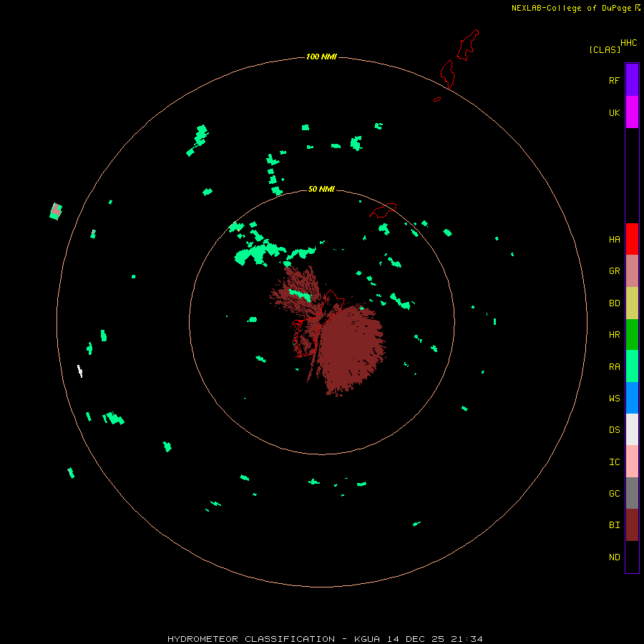This screenshot has width=644, height=644.
Task: Click the small white dry snow echo
Action: coord(80,371)
